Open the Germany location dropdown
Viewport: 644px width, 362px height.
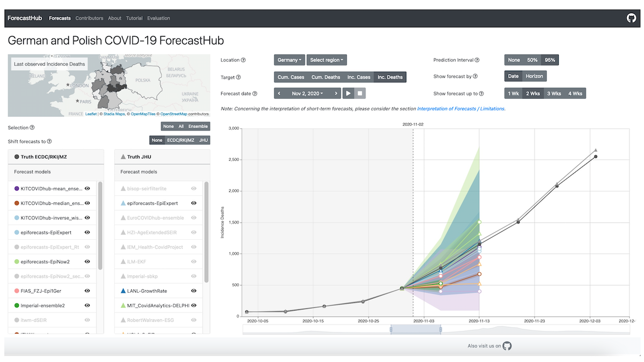pyautogui.click(x=289, y=60)
